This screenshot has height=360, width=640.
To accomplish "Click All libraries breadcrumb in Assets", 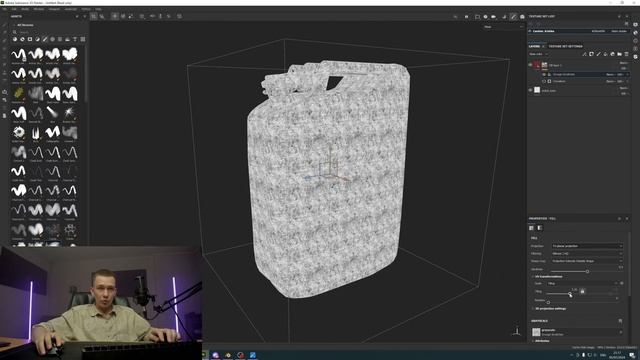I will [25, 25].
